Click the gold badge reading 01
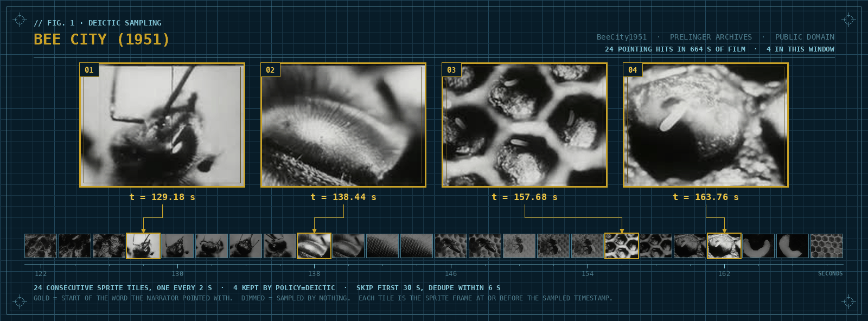This screenshot has height=321, width=868. click(x=89, y=70)
